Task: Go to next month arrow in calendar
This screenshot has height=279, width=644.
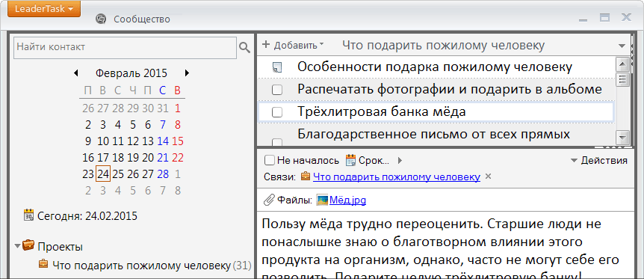Action: tap(187, 73)
